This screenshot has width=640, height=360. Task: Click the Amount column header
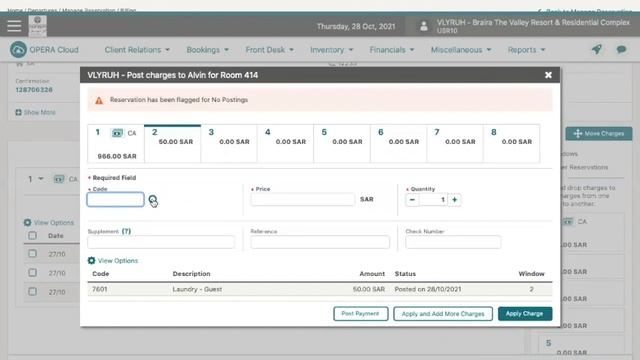click(372, 273)
